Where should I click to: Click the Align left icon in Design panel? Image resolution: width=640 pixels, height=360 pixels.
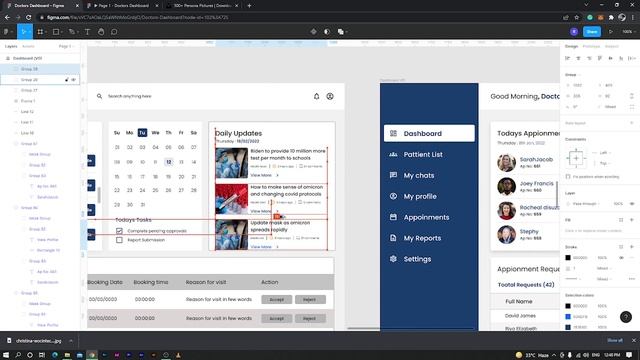567,58
